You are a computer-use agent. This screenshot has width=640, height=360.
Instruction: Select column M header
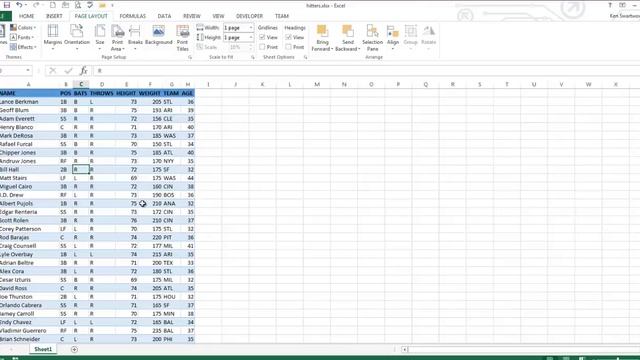point(317,84)
